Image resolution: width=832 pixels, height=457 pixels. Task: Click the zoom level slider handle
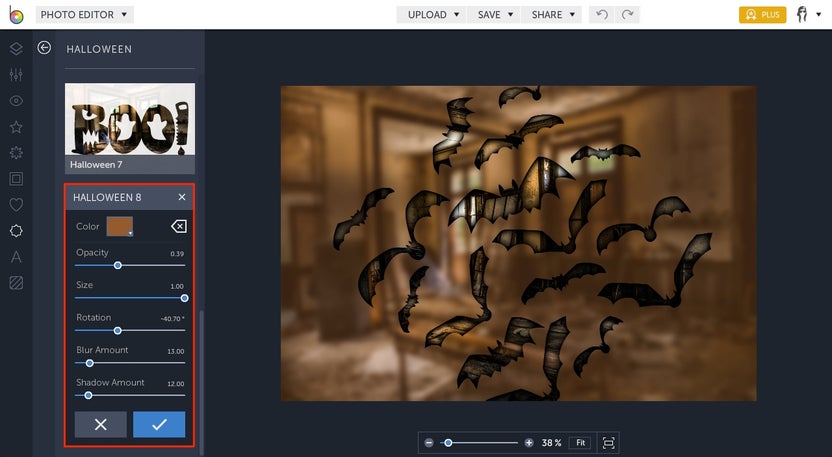448,443
